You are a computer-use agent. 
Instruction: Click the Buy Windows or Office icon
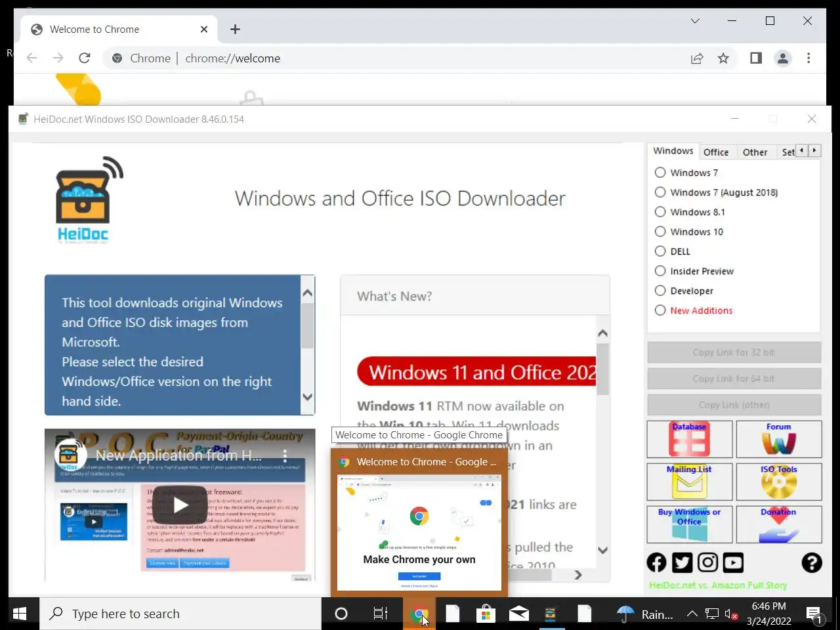tap(689, 524)
